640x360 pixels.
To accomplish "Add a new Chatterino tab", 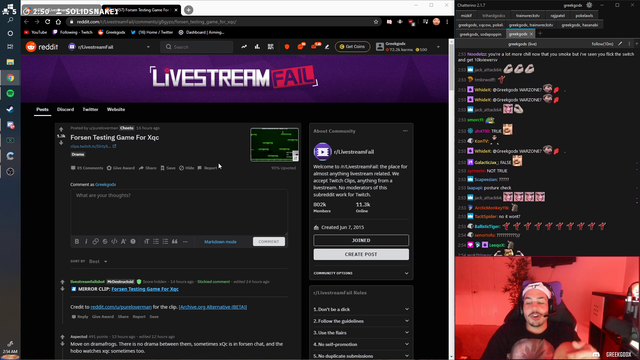I will pyautogui.click(x=540, y=34).
